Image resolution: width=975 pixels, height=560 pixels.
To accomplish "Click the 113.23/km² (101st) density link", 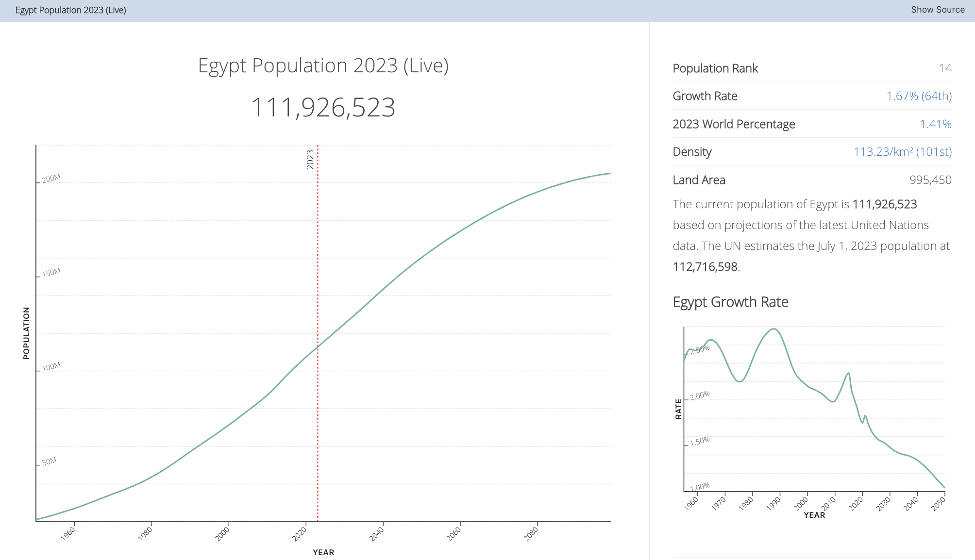I will coord(902,152).
